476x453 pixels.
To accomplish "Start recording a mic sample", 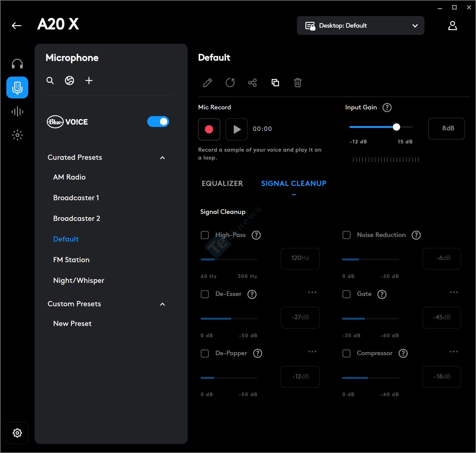I will click(x=209, y=129).
